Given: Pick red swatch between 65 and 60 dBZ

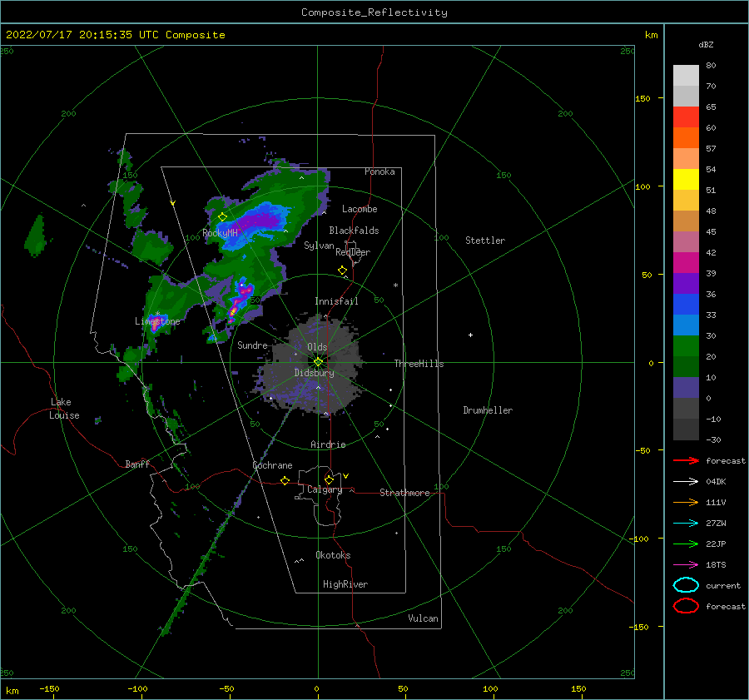Looking at the screenshot, I should 686,117.
